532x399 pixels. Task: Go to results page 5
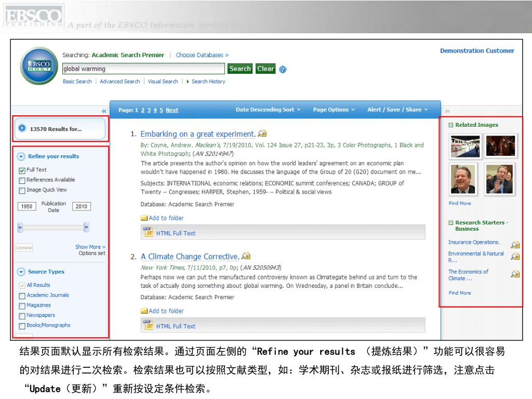coord(162,110)
